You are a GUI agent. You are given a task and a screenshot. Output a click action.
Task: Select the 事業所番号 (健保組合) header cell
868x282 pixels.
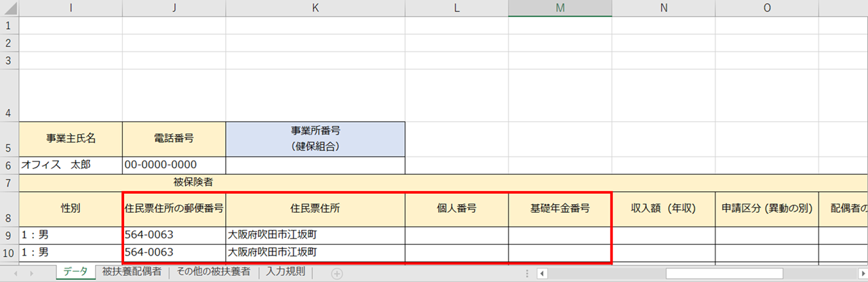(x=315, y=138)
